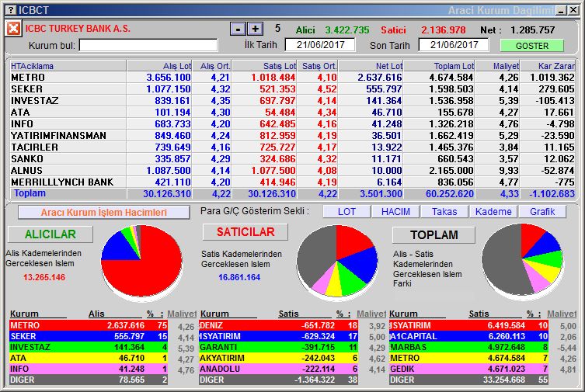This screenshot has height=392, width=585.
Task: Minimize the ICBCT window
Action: [x=561, y=10]
